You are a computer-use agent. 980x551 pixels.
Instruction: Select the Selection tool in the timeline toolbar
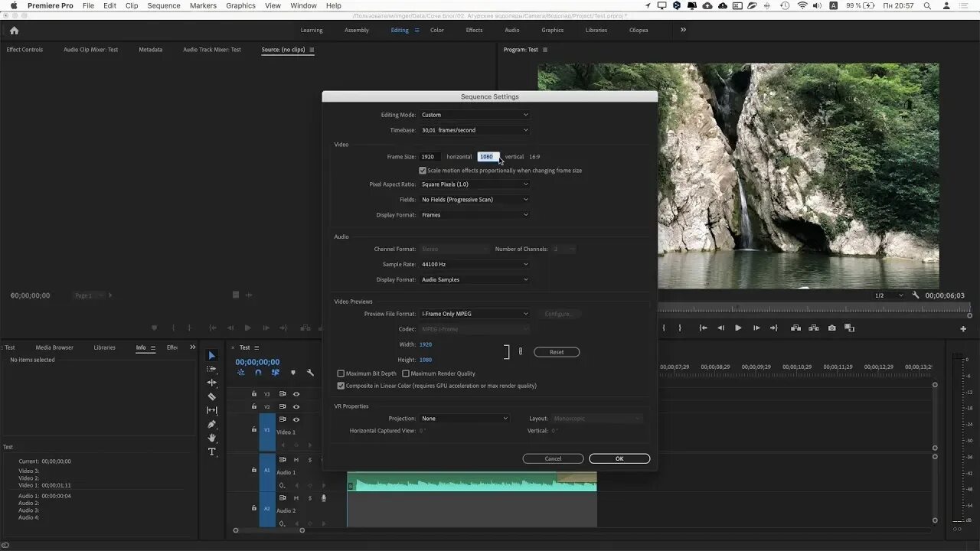(212, 355)
